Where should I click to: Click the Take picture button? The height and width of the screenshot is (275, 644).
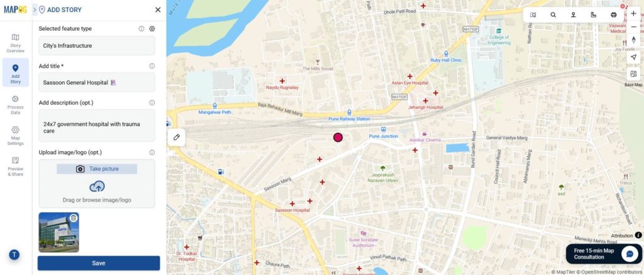pos(97,169)
